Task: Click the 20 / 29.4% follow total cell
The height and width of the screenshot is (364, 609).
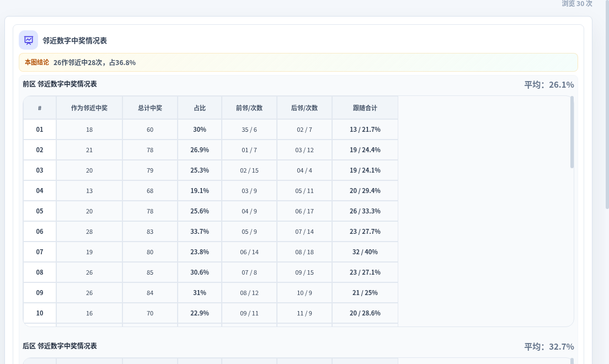Action: [x=365, y=191]
